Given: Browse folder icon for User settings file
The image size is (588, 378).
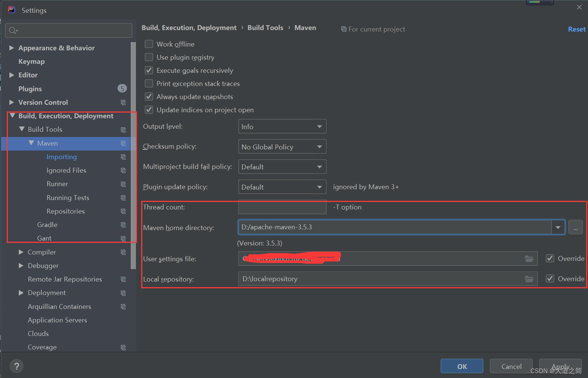Looking at the screenshot, I should [x=529, y=259].
